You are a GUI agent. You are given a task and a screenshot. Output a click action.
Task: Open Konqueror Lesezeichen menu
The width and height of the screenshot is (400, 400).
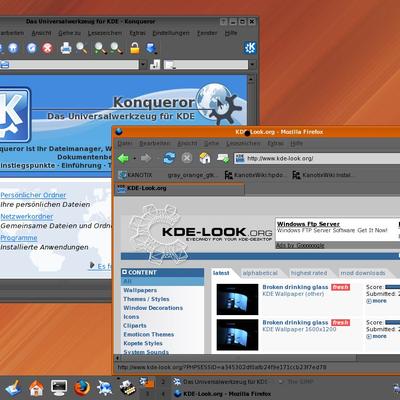click(105, 33)
